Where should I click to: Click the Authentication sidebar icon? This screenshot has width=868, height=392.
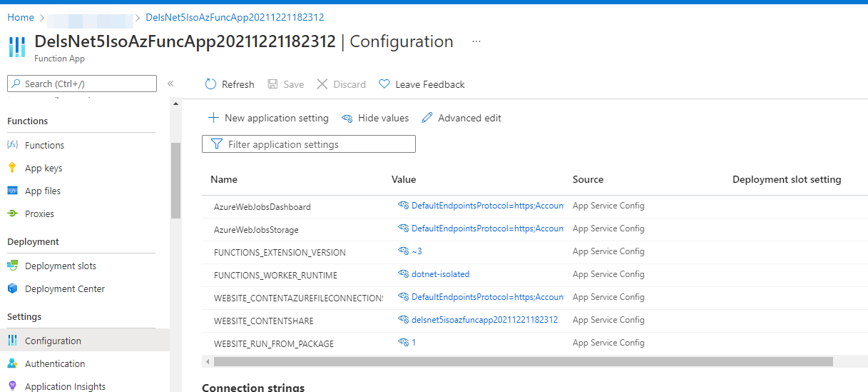point(12,363)
